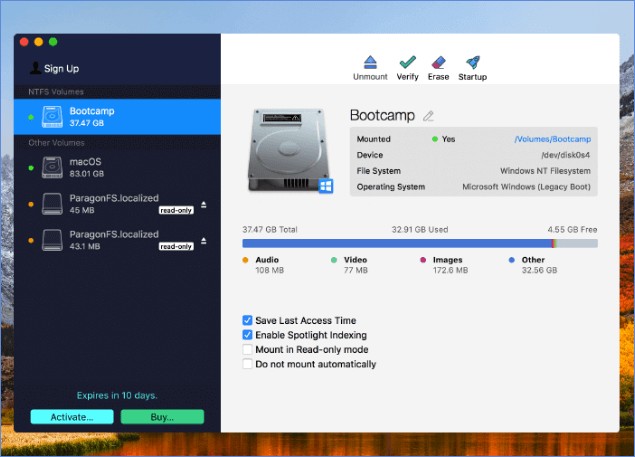Image resolution: width=635 pixels, height=457 pixels.
Task: Click the blue Other legend dot
Action: tap(512, 260)
